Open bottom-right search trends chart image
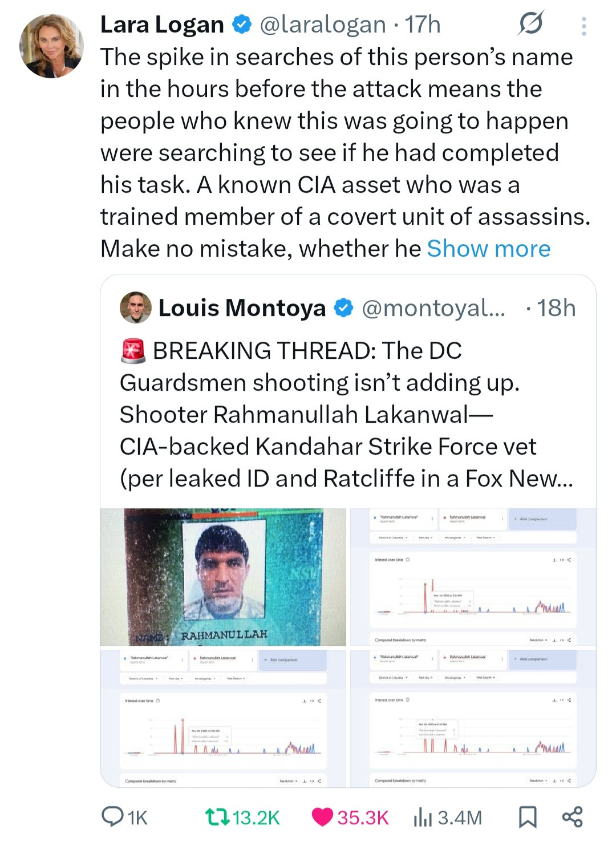 [473, 718]
